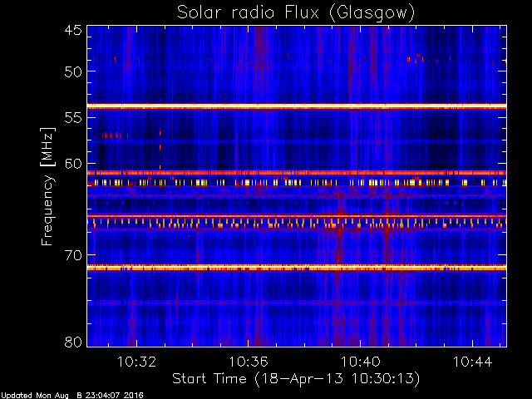Click the bright yellow band just below 70 MHz

(297, 268)
